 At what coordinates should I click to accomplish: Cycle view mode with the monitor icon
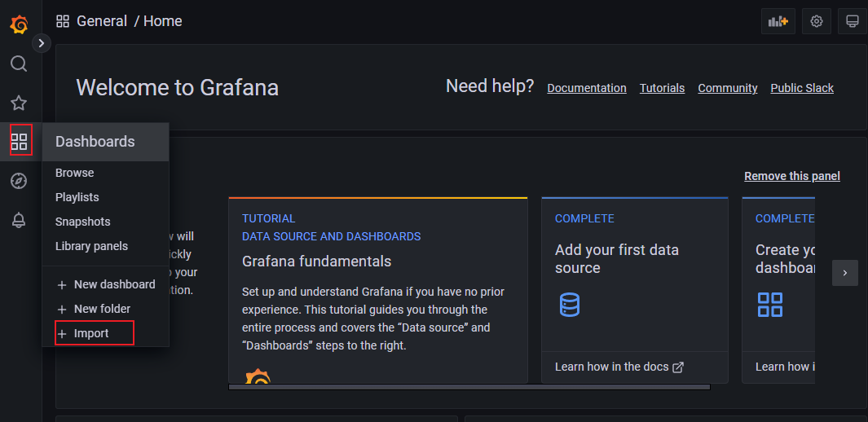pyautogui.click(x=853, y=21)
